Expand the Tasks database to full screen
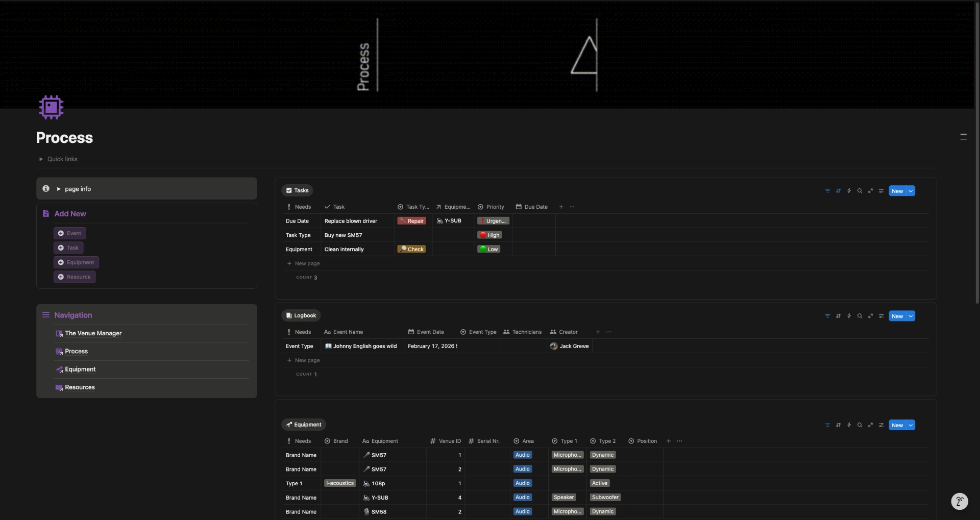This screenshot has height=520, width=980. coord(870,190)
